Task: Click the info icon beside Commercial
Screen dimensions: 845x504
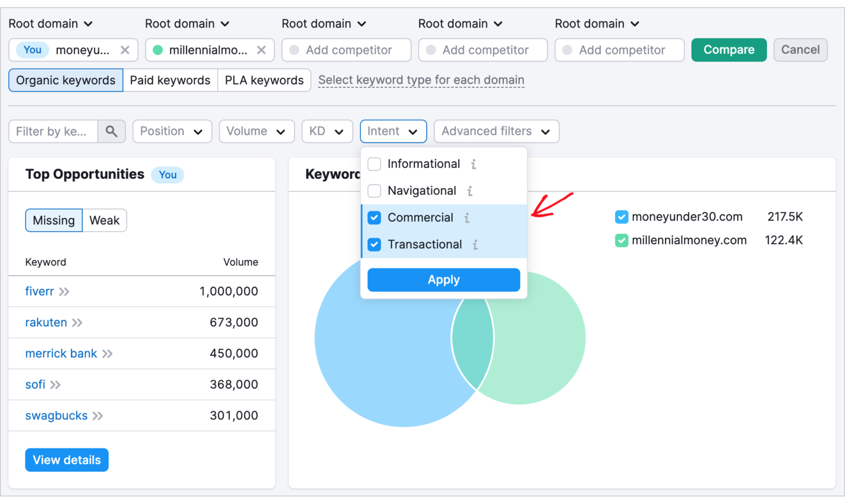Action: coord(467,217)
